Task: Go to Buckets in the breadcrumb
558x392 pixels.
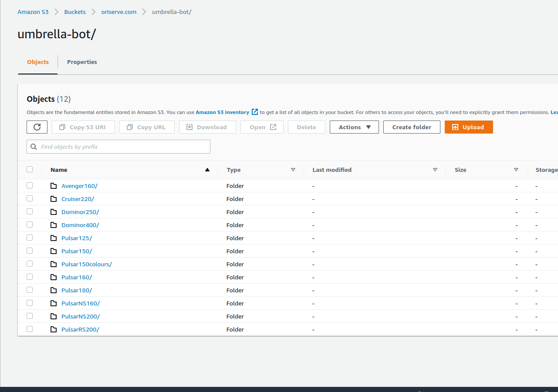Action: tap(75, 12)
